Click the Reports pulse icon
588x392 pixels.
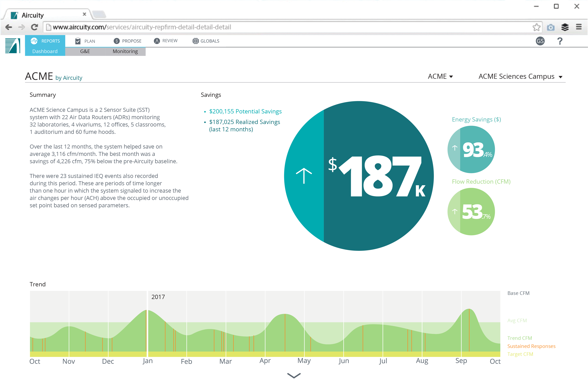tap(34, 41)
